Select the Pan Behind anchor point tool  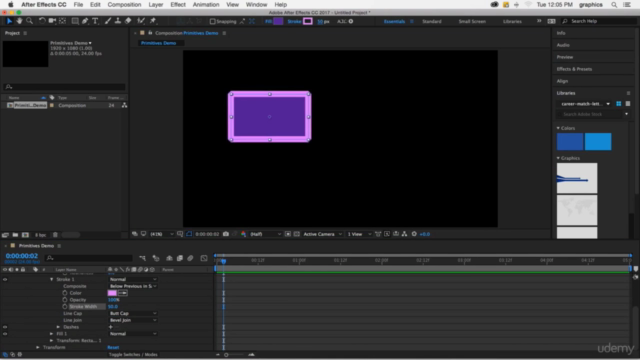(x=62, y=21)
